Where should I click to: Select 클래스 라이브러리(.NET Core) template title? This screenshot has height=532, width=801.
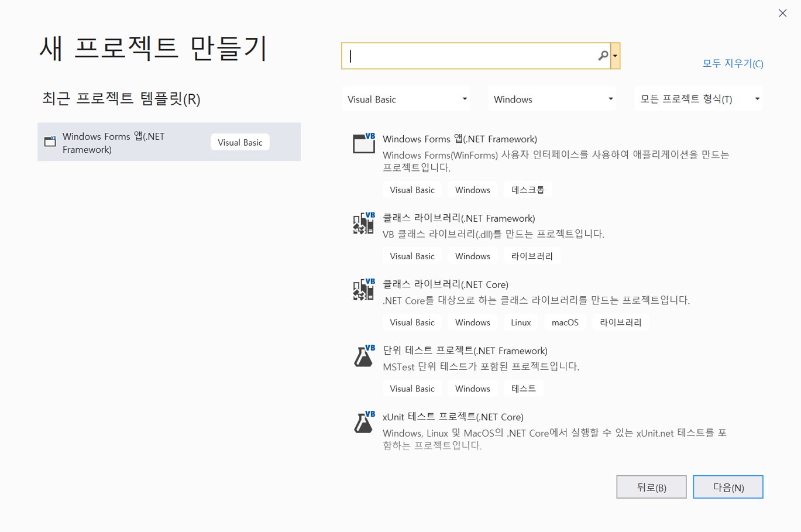pos(445,284)
